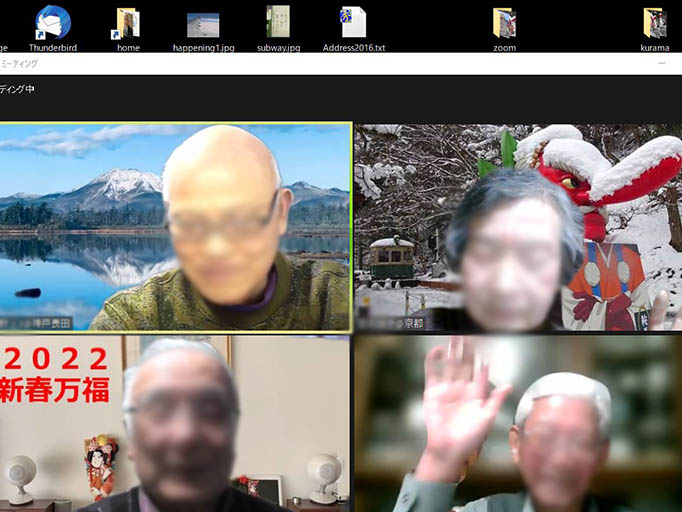Click the green train car in snowy background
This screenshot has width=682, height=512.
392,260
